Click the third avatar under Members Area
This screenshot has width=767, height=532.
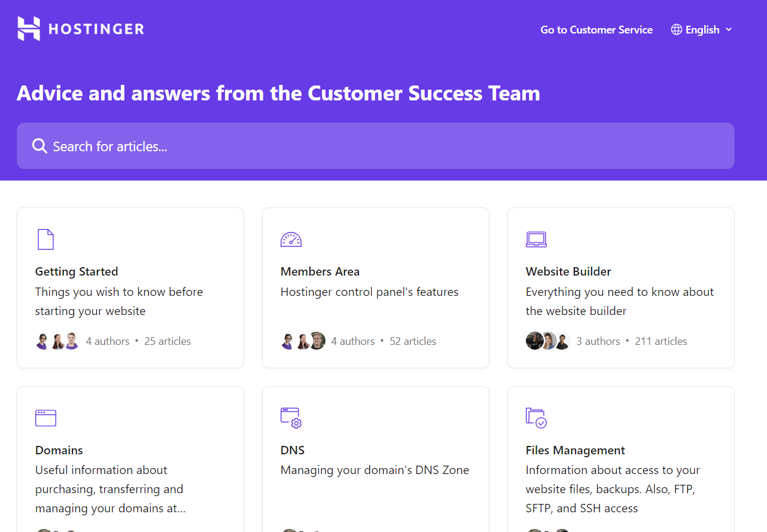[x=316, y=341]
